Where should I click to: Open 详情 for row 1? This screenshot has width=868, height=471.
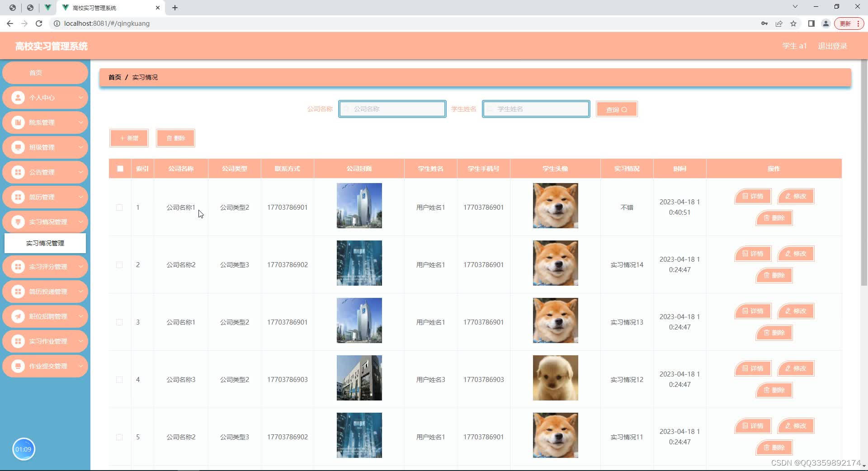753,196
